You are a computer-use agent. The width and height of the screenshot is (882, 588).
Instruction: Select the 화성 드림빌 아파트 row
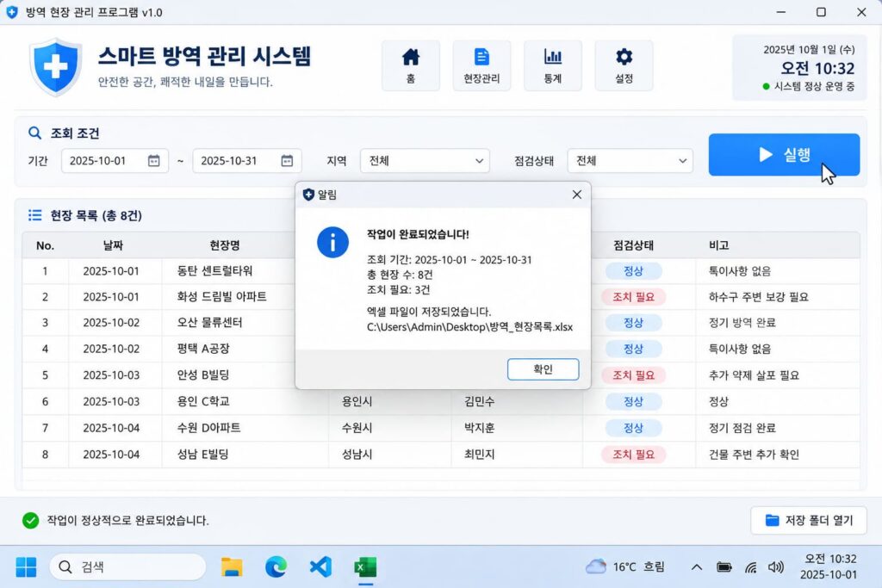coord(440,297)
